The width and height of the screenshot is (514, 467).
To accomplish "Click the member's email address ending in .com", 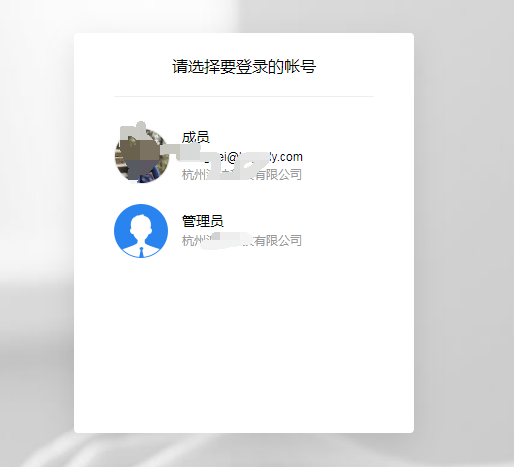I will [242, 157].
